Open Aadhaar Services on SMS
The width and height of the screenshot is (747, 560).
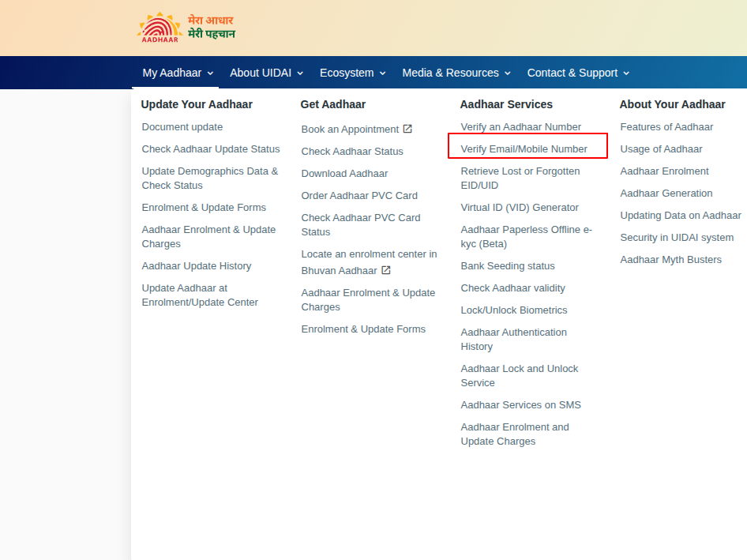pyautogui.click(x=520, y=405)
